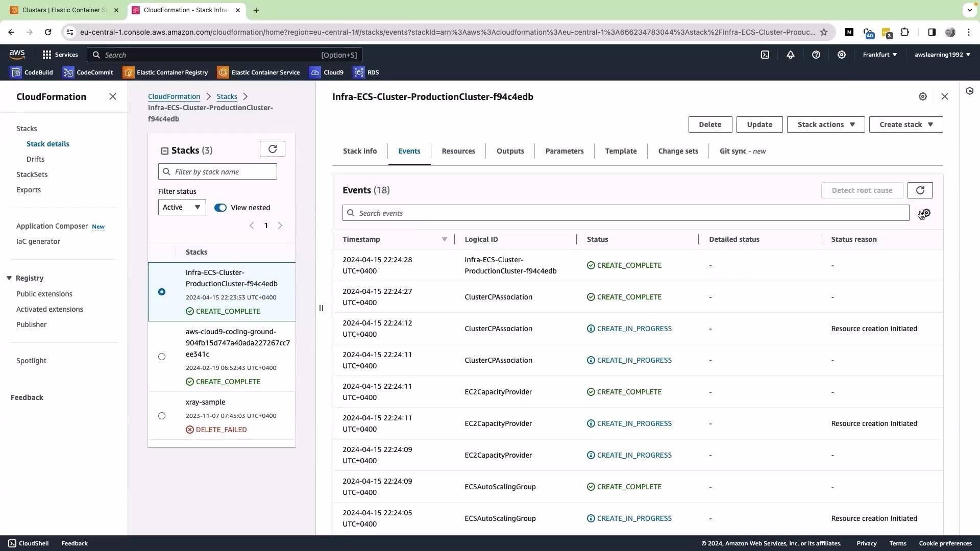Open the awslearning1992 account menu
This screenshot has width=980, height=551.
click(x=942, y=55)
